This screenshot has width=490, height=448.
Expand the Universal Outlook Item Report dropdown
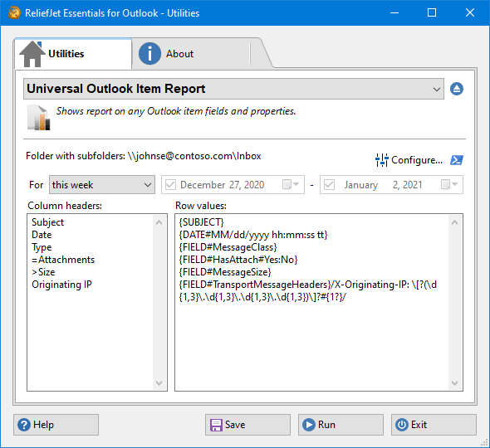click(437, 90)
